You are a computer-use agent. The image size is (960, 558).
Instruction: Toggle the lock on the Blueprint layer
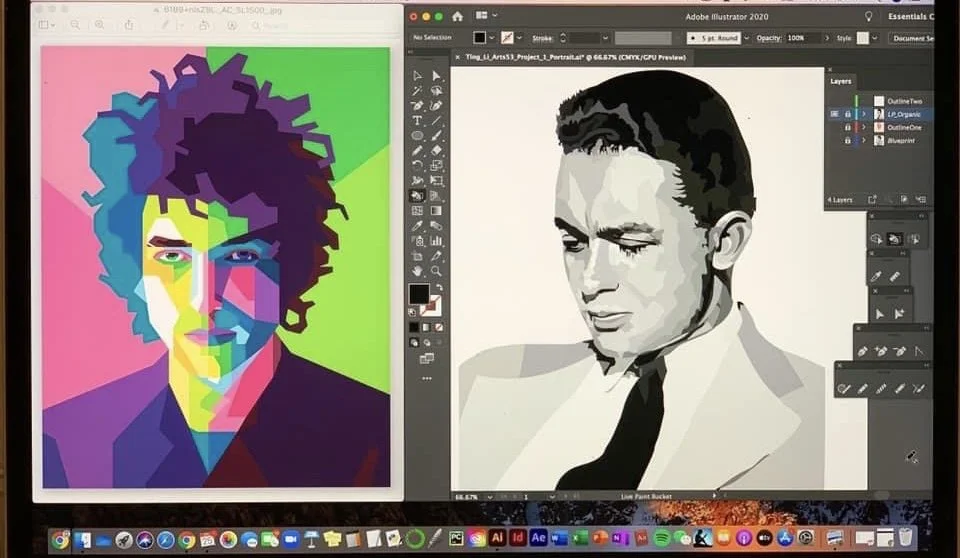848,141
